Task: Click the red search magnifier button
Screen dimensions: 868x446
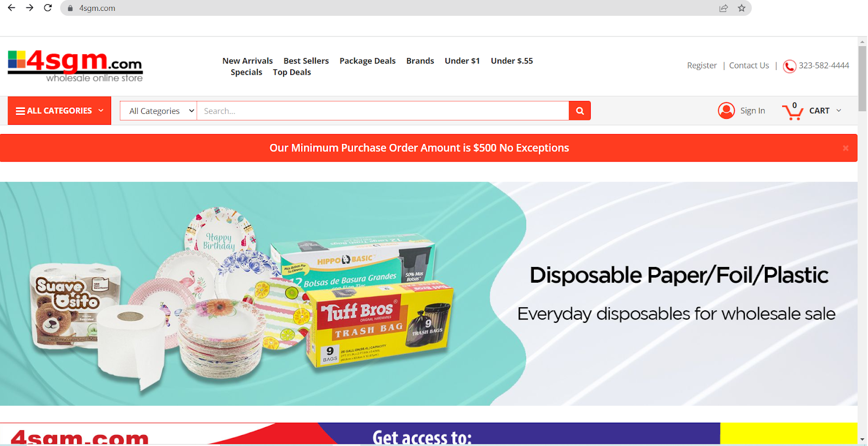Action: pyautogui.click(x=579, y=111)
